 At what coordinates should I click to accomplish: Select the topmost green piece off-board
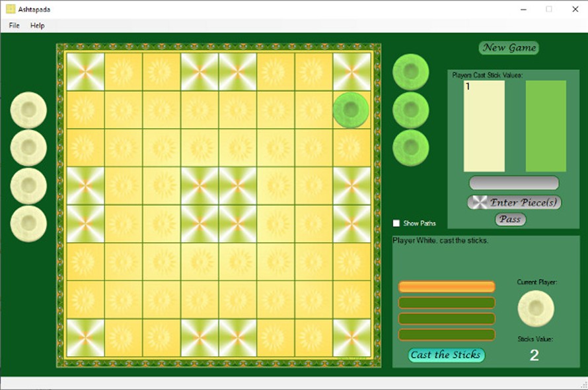[411, 72]
